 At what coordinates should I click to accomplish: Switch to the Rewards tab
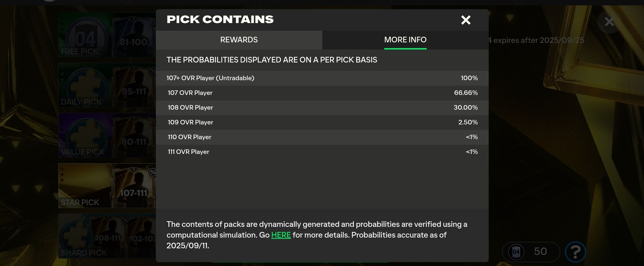239,40
